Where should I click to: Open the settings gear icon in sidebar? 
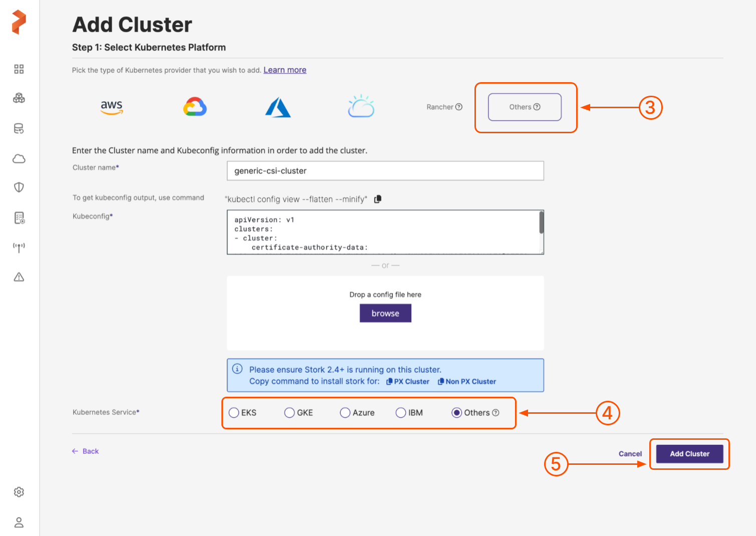coord(19,492)
